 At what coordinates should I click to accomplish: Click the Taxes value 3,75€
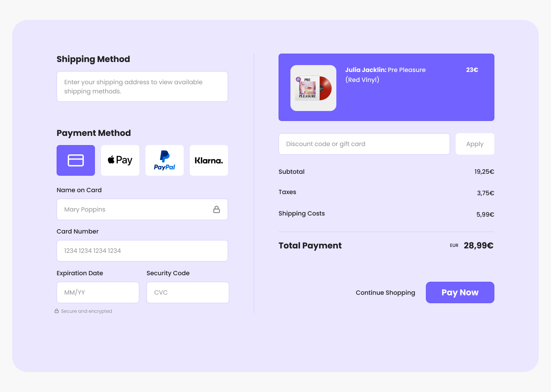coord(486,193)
